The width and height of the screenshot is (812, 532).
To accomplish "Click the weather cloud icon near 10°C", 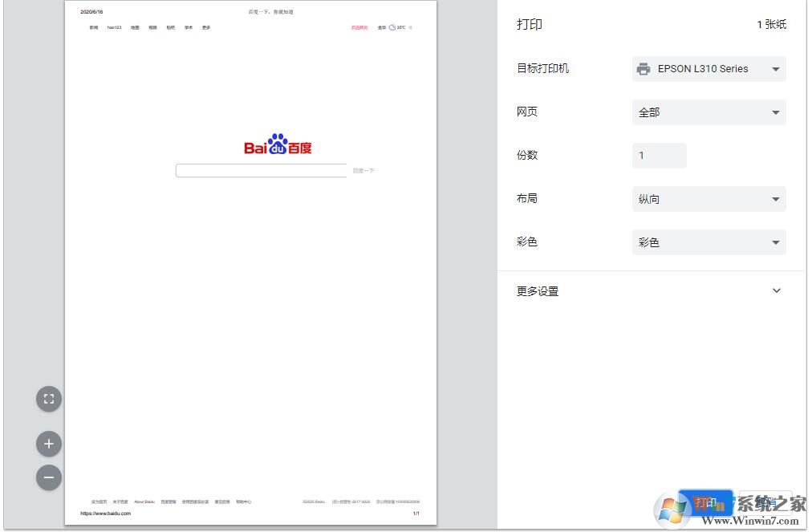I will (392, 26).
